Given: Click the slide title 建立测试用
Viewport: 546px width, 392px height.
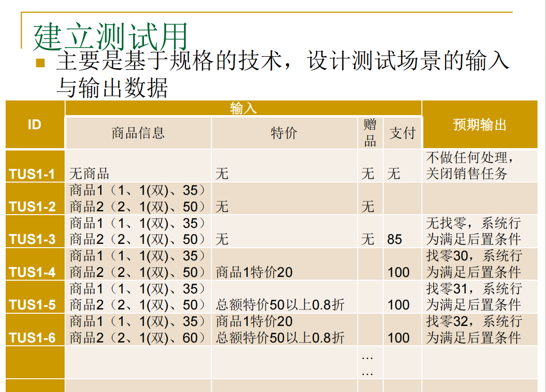Looking at the screenshot, I should pos(110,36).
